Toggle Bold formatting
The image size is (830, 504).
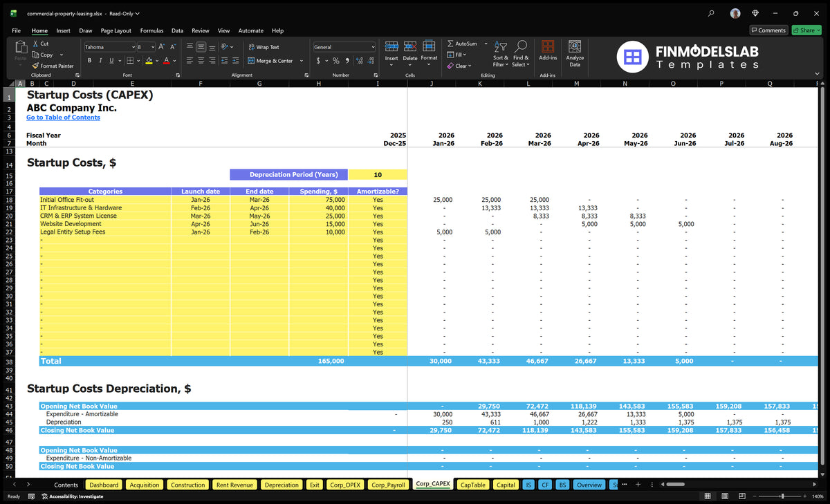tap(90, 61)
